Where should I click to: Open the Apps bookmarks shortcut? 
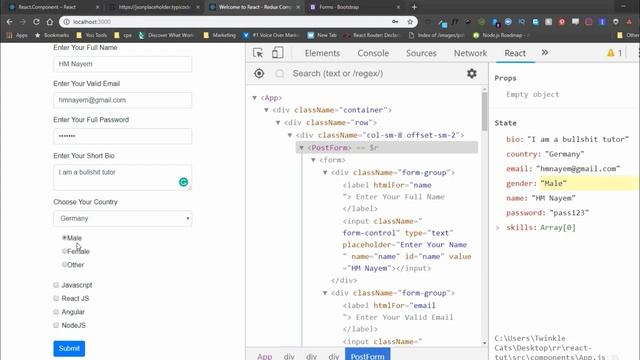[17, 35]
